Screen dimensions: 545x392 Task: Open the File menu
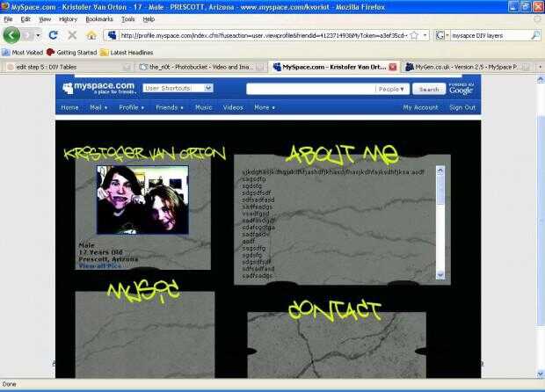point(8,19)
